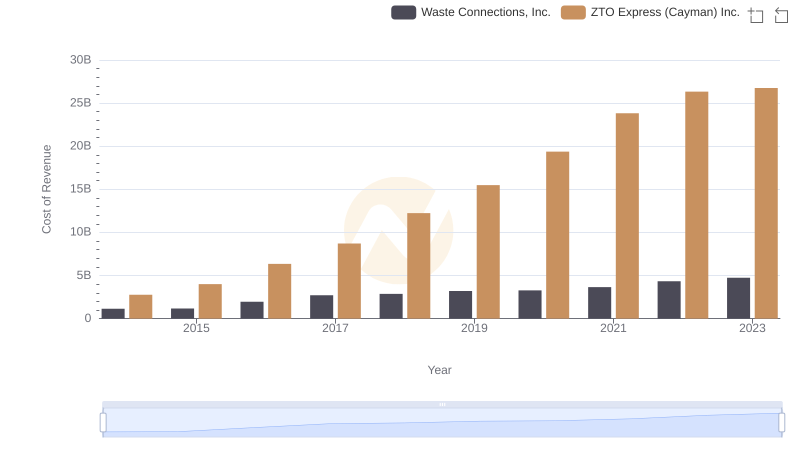Click the ZTO Express orange legend swatch
Viewport: 800px width, 461px height.
(573, 12)
